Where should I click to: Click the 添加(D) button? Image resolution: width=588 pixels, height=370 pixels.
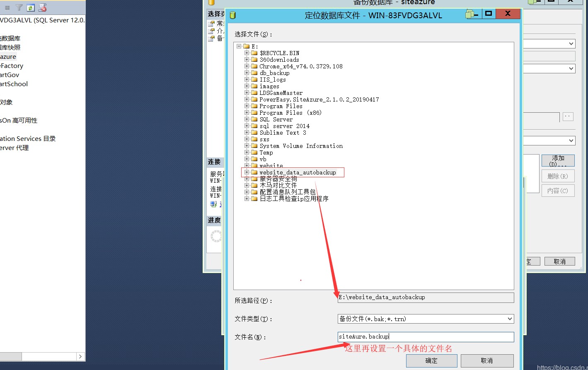pos(558,160)
